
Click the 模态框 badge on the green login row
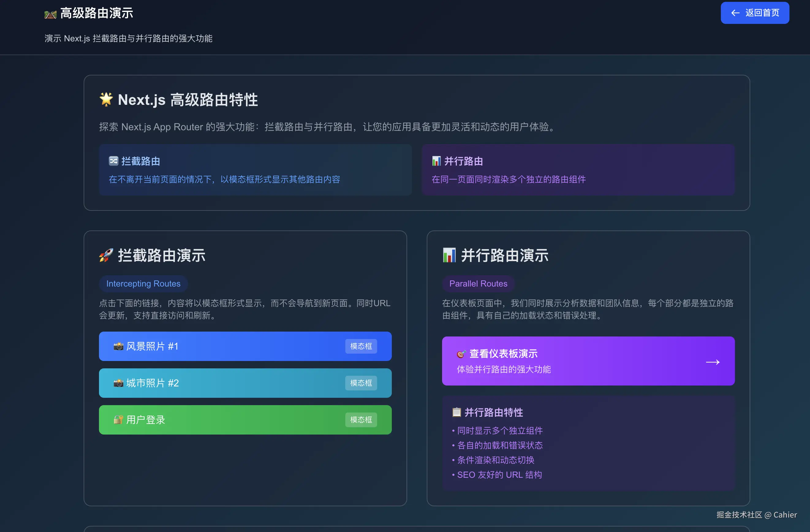[x=361, y=420]
